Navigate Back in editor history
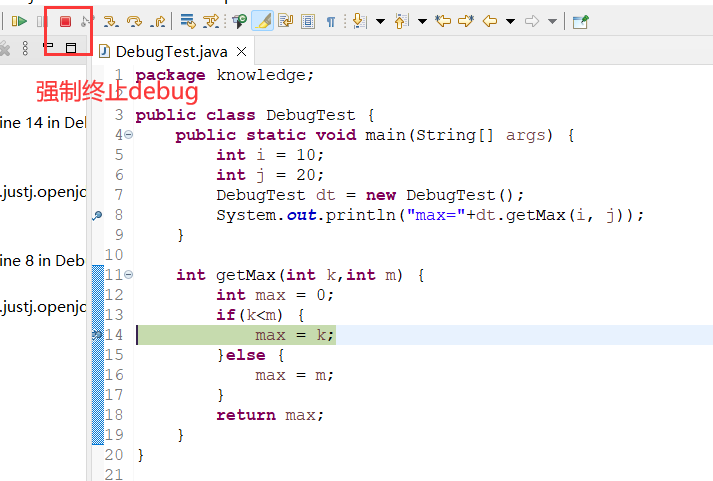Screen dimensions: 713x481 pos(490,21)
